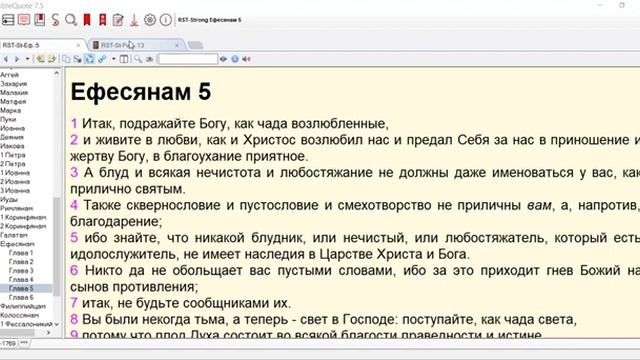Screen dimensions: 640x360
Task: Click the binoculars icon near search field
Action: click(150, 59)
